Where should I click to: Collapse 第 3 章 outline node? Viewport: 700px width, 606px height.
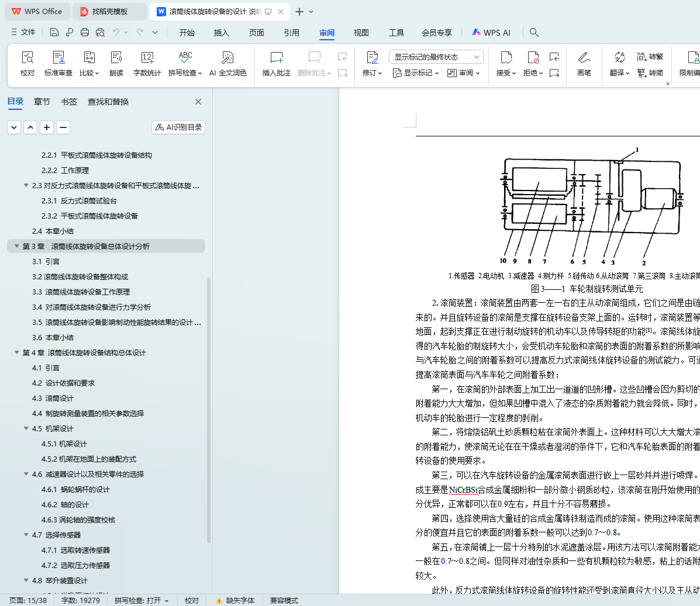(x=16, y=247)
